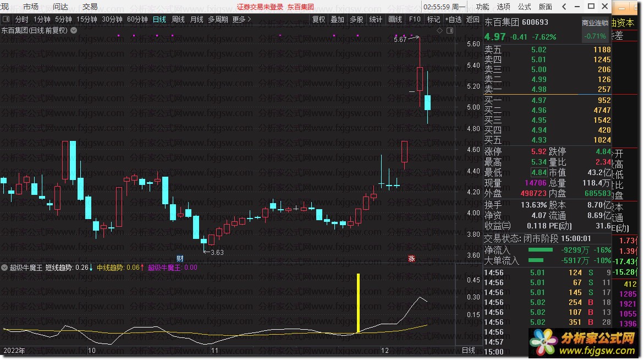Switch to 月线 monthly chart
The image size is (644, 360).
pos(197,19)
